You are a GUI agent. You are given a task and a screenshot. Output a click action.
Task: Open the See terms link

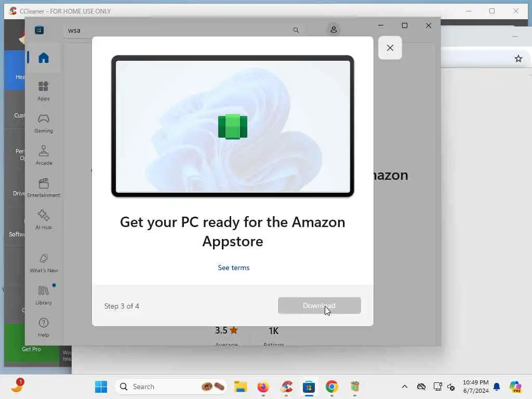pos(233,268)
